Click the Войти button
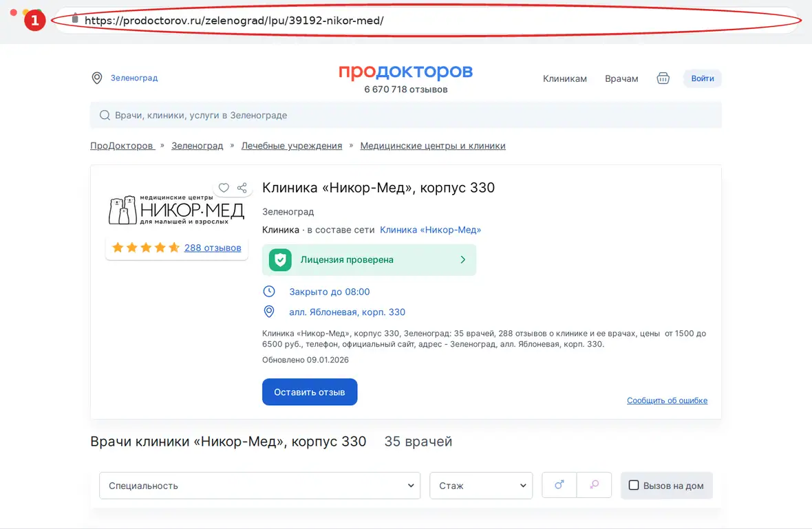The image size is (812, 529). pos(702,78)
